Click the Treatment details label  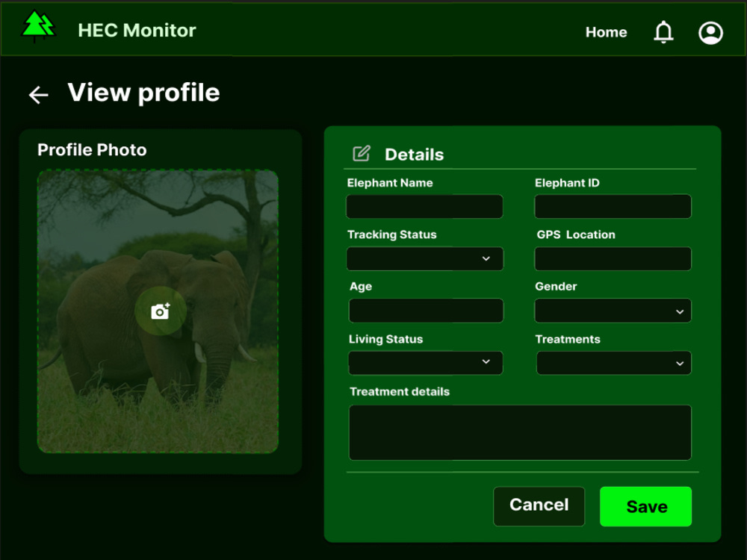[399, 391]
